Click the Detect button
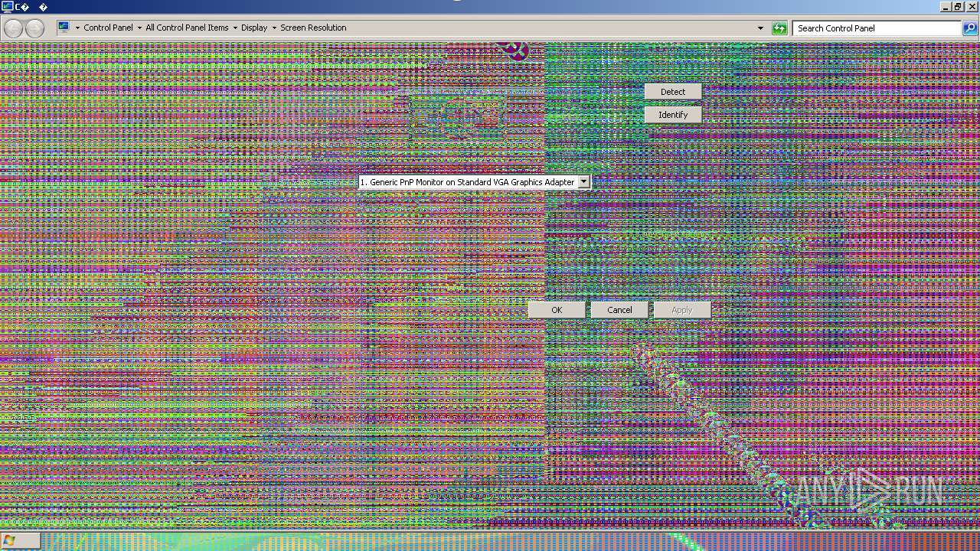Screen dimensions: 980x551 pos(673,92)
